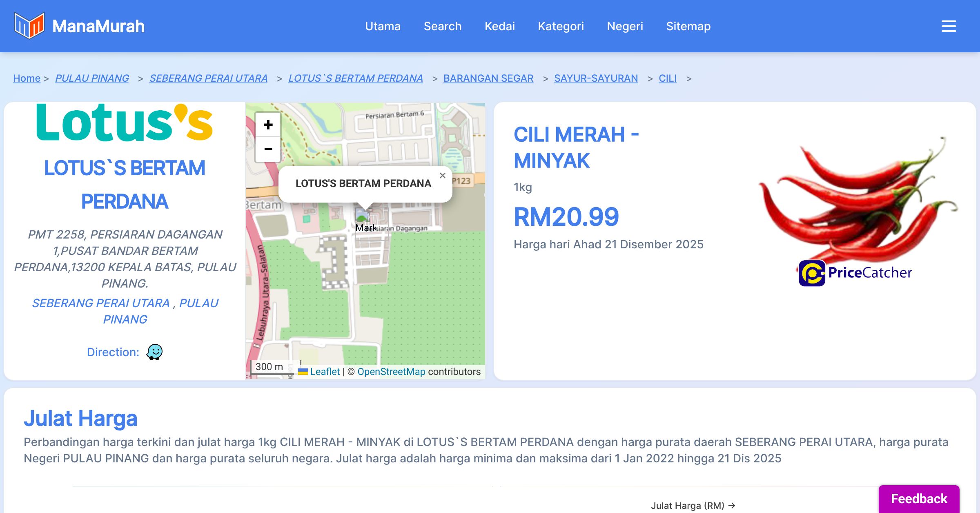Click the PriceCatcher logo
The height and width of the screenshot is (513, 980).
pyautogui.click(x=855, y=273)
